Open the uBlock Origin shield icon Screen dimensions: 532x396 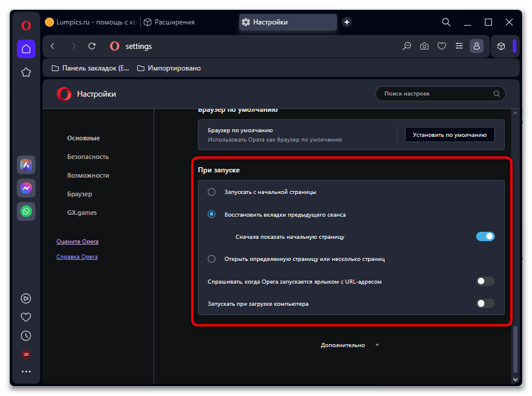click(26, 355)
